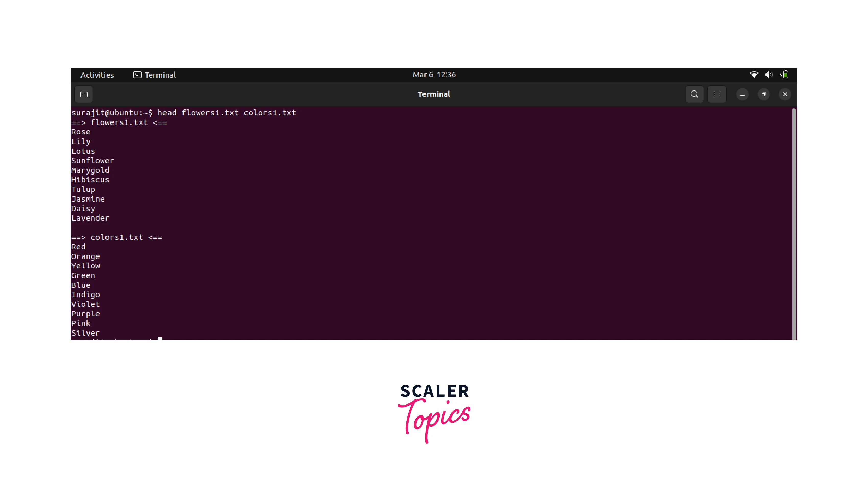Open the hamburger menu in the header bar
The width and height of the screenshot is (868, 490).
pos(717,94)
